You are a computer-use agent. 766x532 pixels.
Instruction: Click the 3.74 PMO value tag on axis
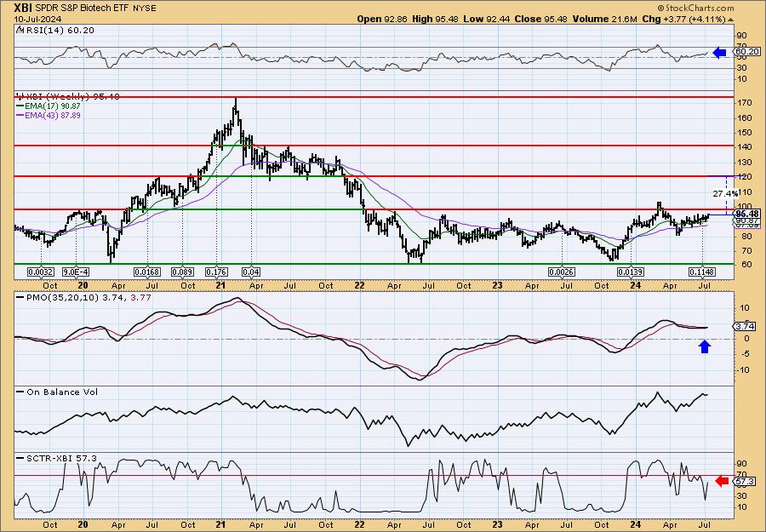pos(746,326)
